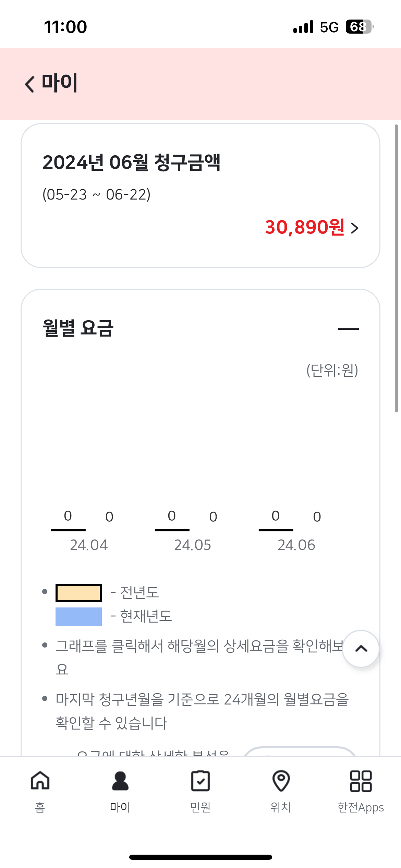Select the 마이 person icon
This screenshot has width=401, height=868.
(x=120, y=781)
